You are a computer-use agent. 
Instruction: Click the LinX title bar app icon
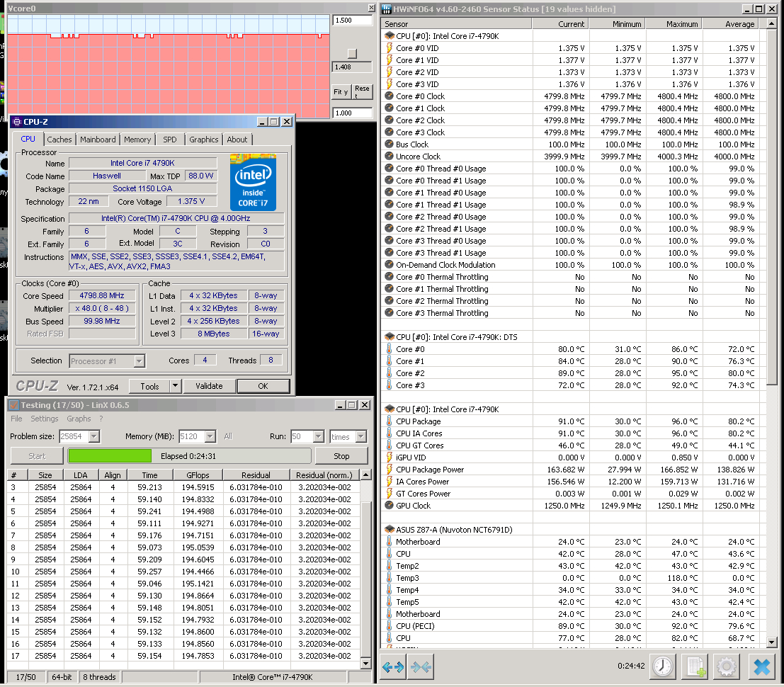[x=14, y=405]
